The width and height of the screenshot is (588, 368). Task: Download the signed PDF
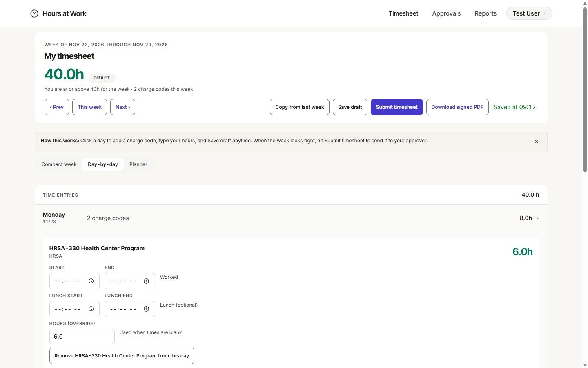(457, 107)
